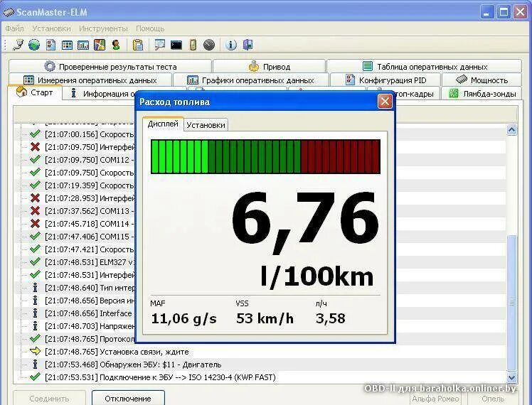Click the ScanMaster-ELM title bar app icon
The width and height of the screenshot is (532, 405).
tap(9, 13)
